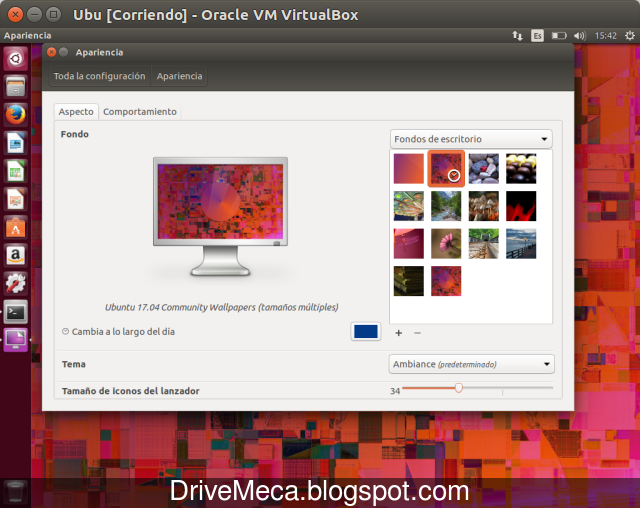
Task: Select the colorful green ceiling wallpaper
Action: coord(409,206)
